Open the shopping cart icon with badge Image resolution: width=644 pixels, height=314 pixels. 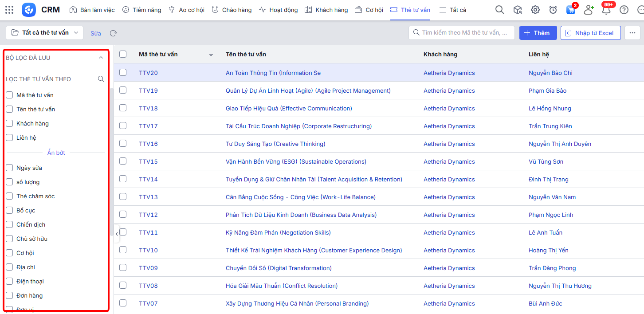click(x=571, y=10)
